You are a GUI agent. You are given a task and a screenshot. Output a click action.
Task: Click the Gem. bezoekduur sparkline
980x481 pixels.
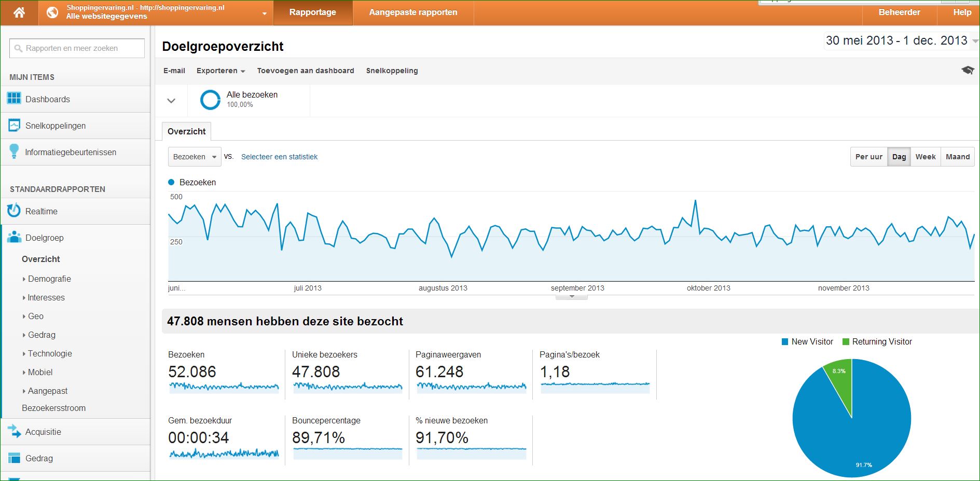pos(224,453)
